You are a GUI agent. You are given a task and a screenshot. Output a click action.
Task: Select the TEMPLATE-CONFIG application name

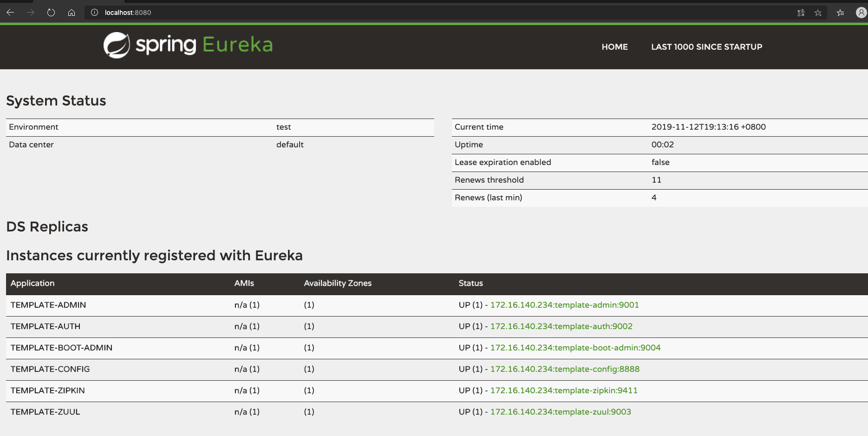50,369
